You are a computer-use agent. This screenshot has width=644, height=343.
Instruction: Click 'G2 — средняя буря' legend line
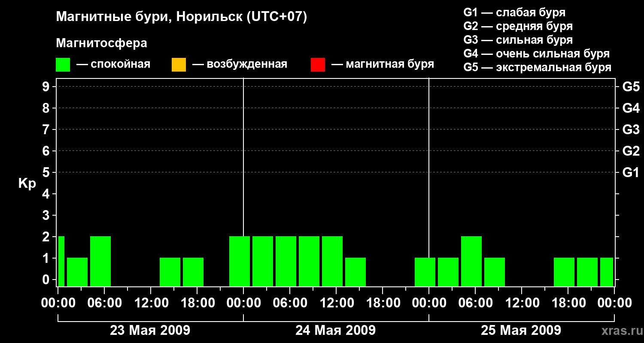(518, 26)
